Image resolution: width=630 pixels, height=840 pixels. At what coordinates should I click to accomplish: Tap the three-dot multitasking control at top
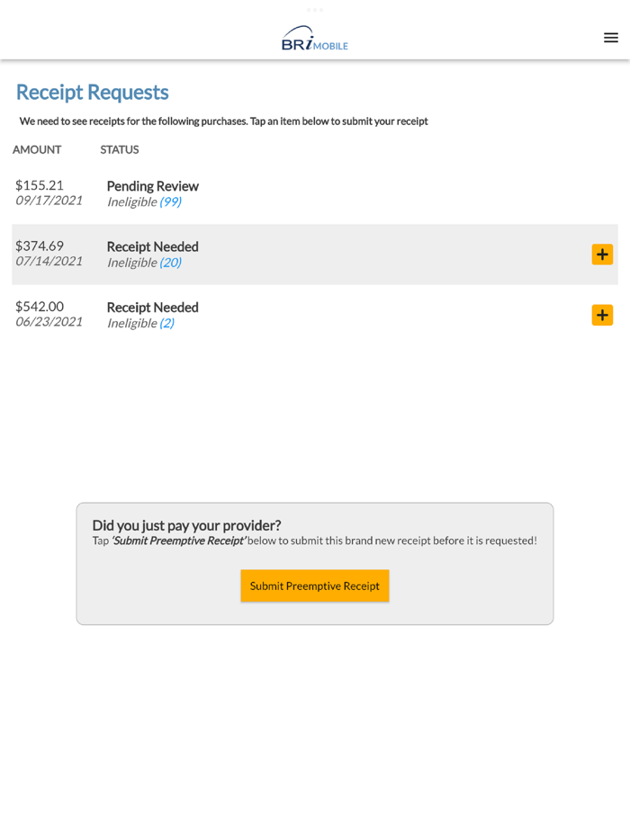[x=315, y=10]
